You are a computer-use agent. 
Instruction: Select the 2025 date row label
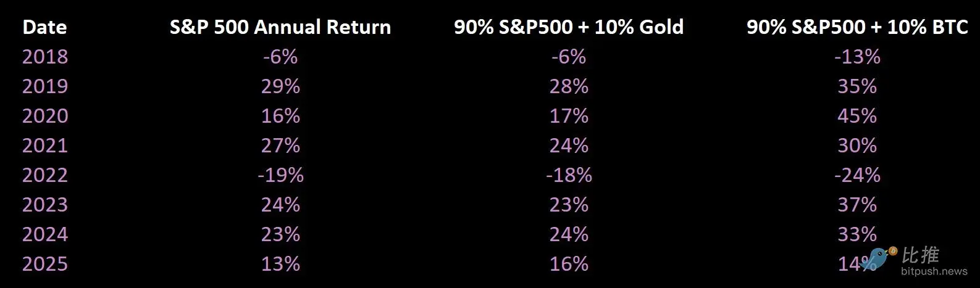coord(45,264)
